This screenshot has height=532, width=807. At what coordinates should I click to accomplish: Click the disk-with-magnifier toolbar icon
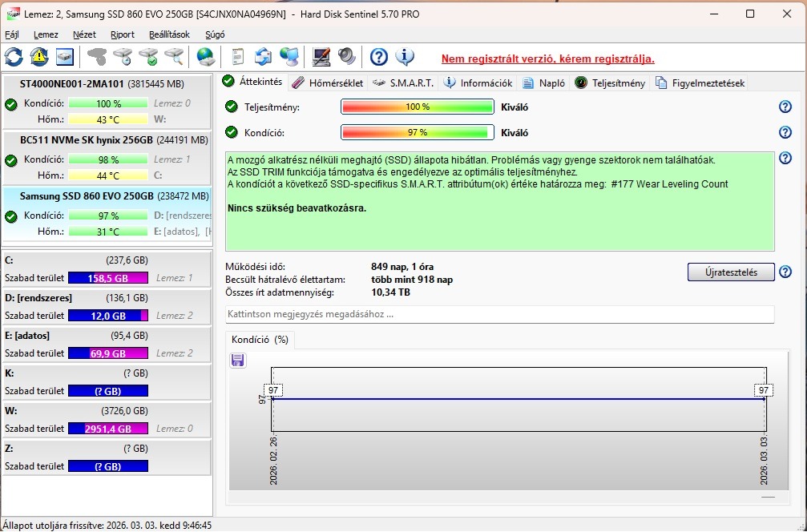(x=175, y=57)
